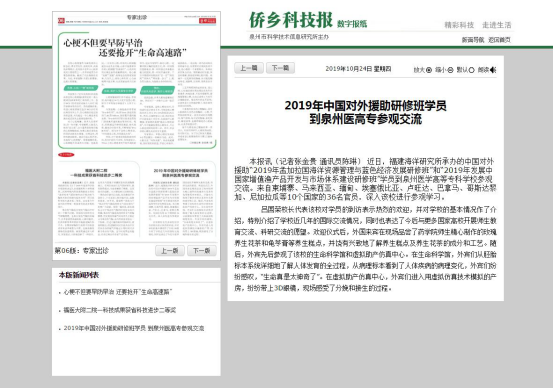Open the 返回首页 menu link
The image size is (553, 389).
pyautogui.click(x=499, y=40)
